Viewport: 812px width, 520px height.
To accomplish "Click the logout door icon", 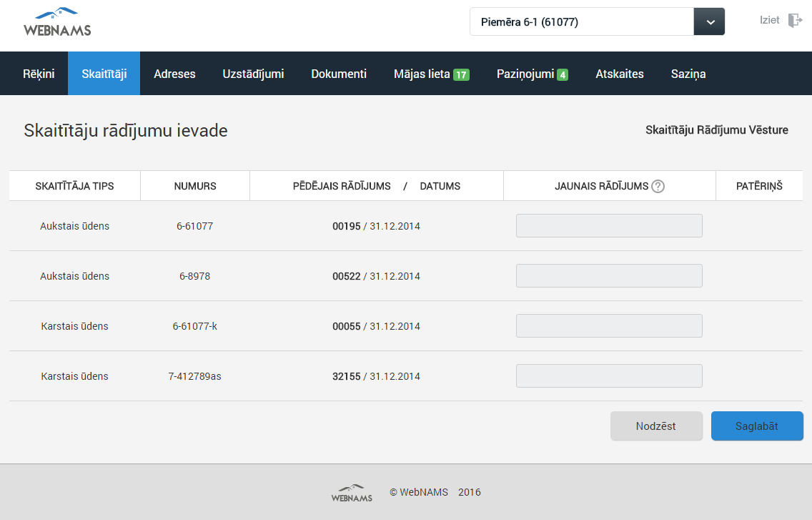I will tap(795, 20).
